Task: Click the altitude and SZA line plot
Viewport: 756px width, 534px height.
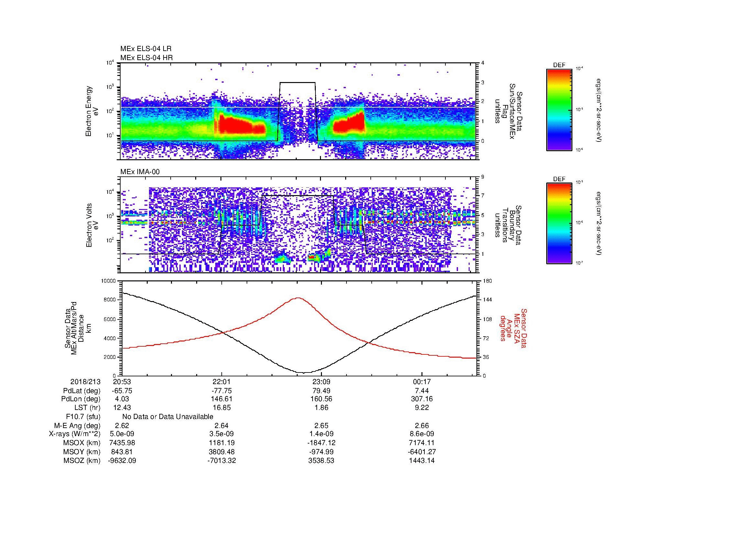Action: coord(299,328)
